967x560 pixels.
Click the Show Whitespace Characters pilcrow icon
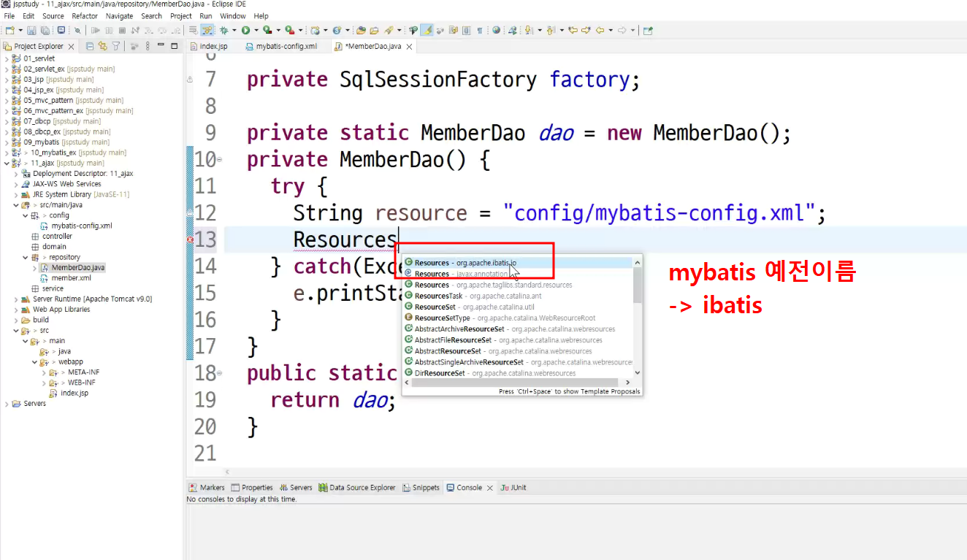[480, 30]
